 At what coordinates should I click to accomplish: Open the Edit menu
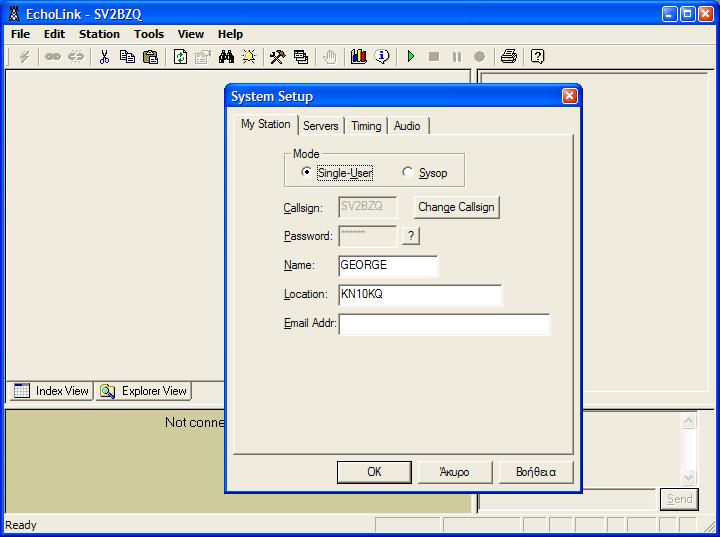point(54,34)
